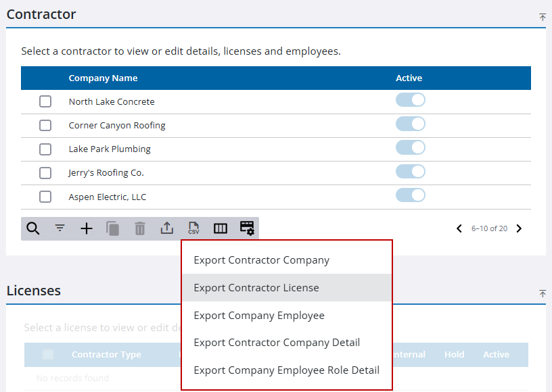This screenshot has width=552, height=392.
Task: Click the copy record icon
Action: (113, 228)
